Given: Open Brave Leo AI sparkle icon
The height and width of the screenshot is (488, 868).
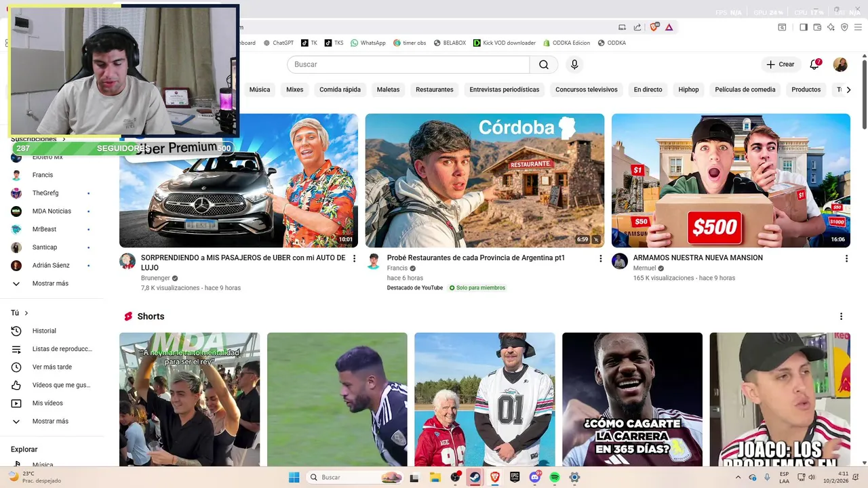Looking at the screenshot, I should pyautogui.click(x=831, y=27).
